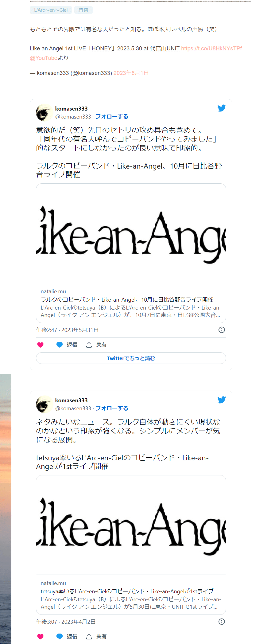This screenshot has width=263, height=644.
Task: Open natalie.mu card about 日比谷野音ライブ
Action: click(x=131, y=253)
